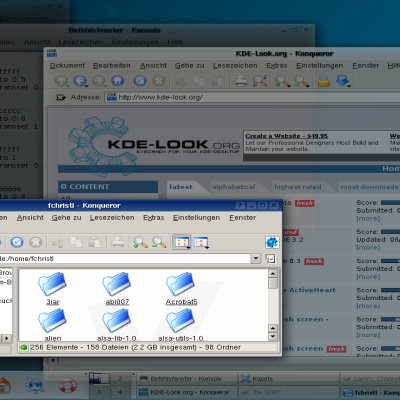Activate Befehlsfenster - Konsole taskbar entry
The height and width of the screenshot is (400, 400).
click(186, 379)
